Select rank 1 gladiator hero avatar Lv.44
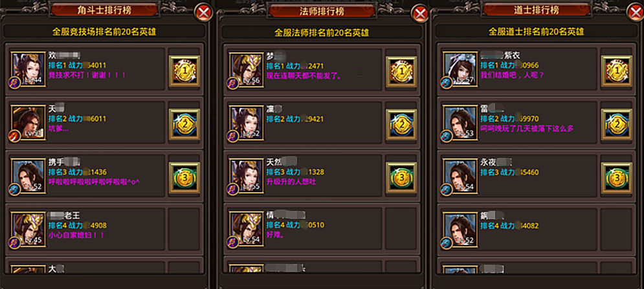Viewport: 644px width, 289px height. [x=28, y=69]
